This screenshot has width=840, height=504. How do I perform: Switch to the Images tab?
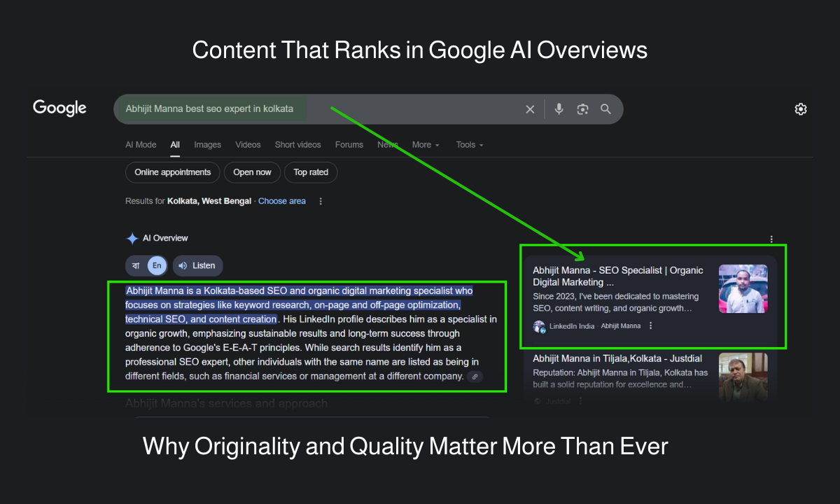207,145
